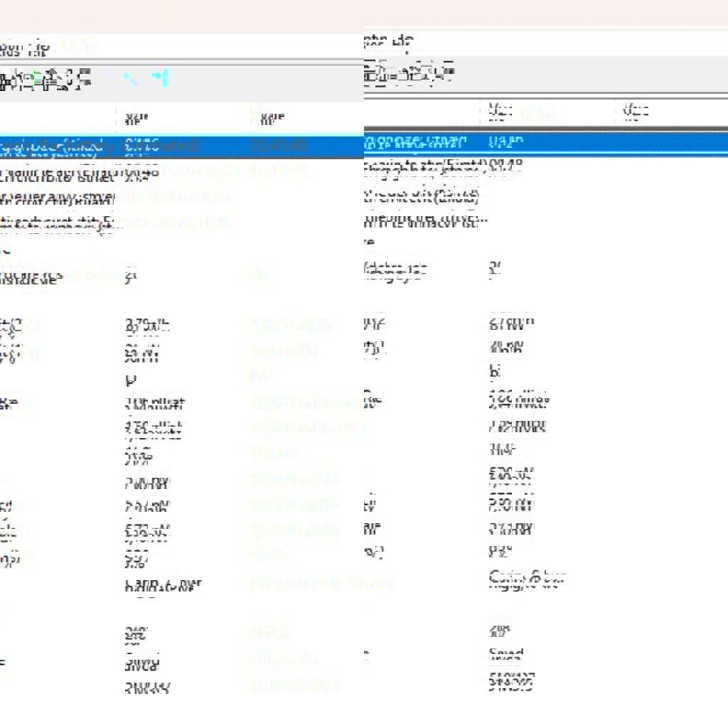
Task: Click first Value column header in right window
Action: coord(501,112)
